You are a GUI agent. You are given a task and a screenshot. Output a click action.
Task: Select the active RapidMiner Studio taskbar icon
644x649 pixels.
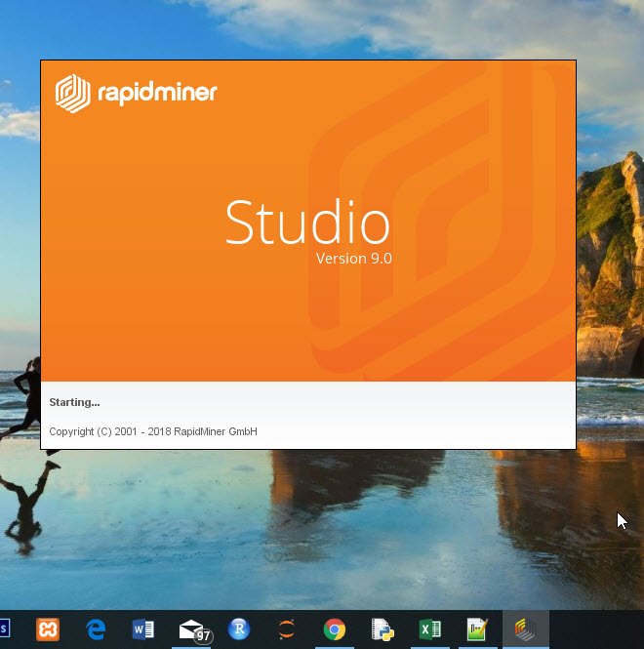pyautogui.click(x=526, y=629)
